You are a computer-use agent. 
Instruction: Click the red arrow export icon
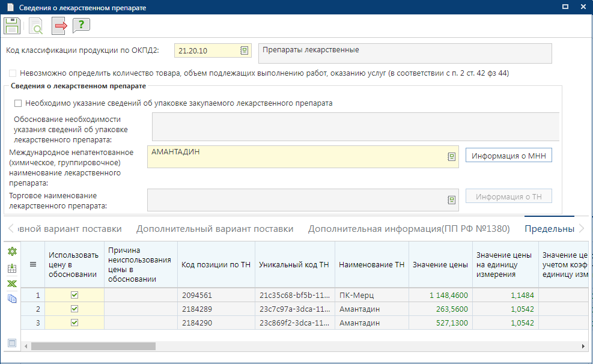[59, 26]
